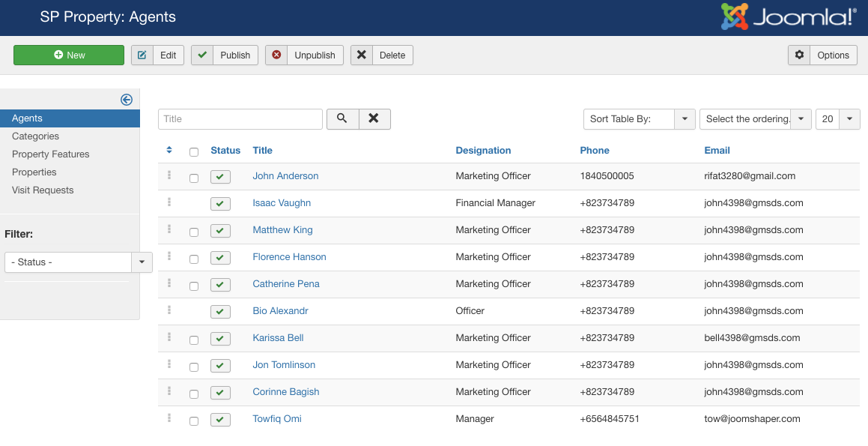The width and height of the screenshot is (868, 446).
Task: Sort the table by Designation column header
Action: [x=483, y=151]
